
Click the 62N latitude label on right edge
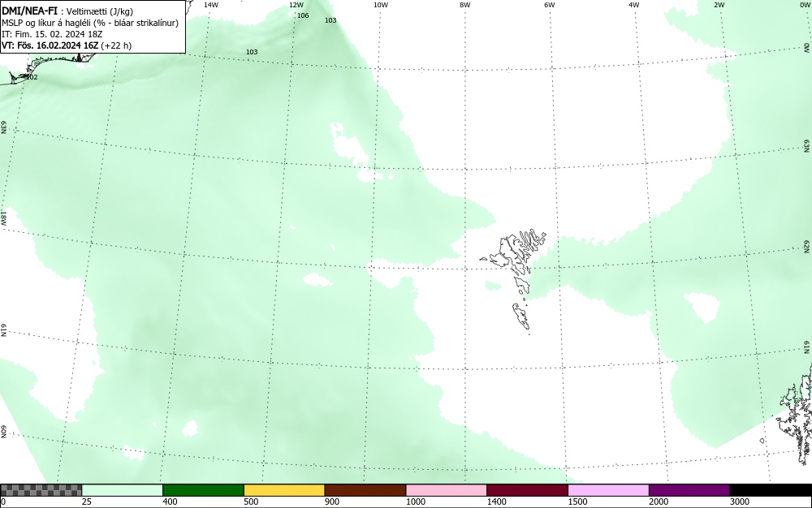coord(807,247)
